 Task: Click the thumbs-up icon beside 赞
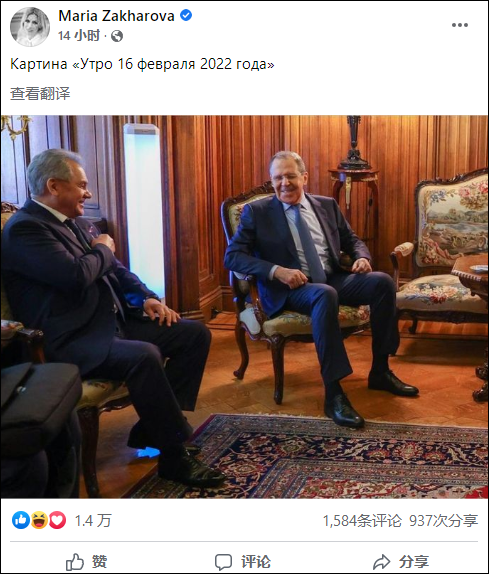tap(75, 562)
